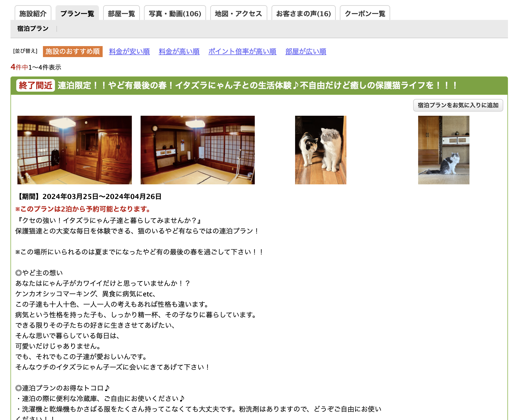
Task: Sort plans by 料金が高い順
Action: pyautogui.click(x=179, y=51)
